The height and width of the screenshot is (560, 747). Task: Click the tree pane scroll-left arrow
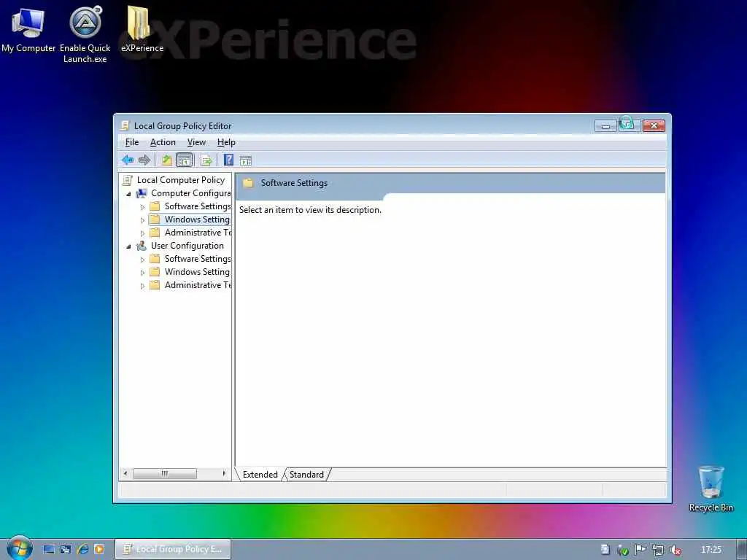coord(125,473)
